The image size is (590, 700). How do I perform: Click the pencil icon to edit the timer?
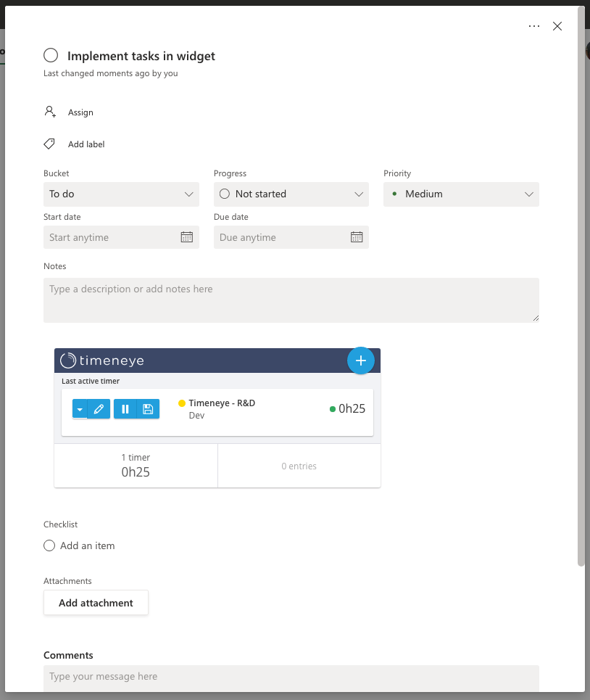(99, 408)
